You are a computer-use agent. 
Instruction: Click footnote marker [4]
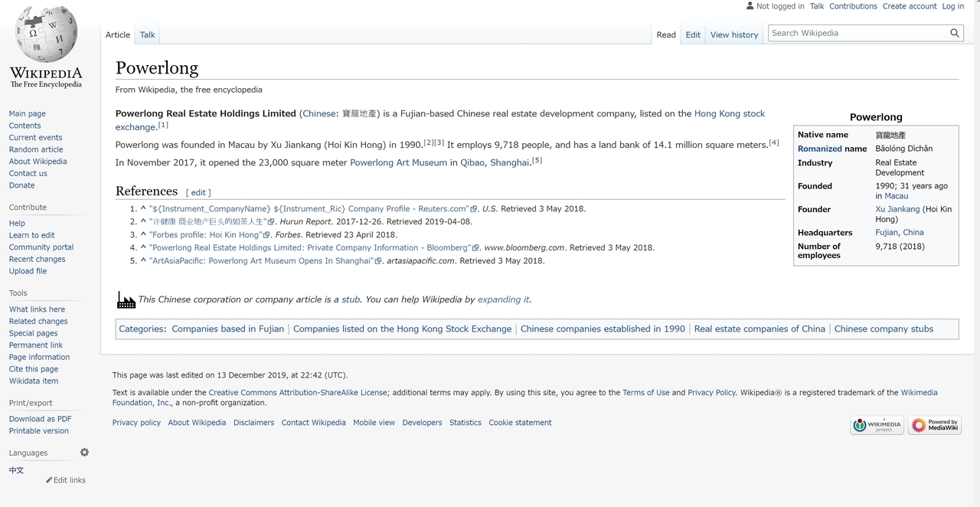[773, 142]
